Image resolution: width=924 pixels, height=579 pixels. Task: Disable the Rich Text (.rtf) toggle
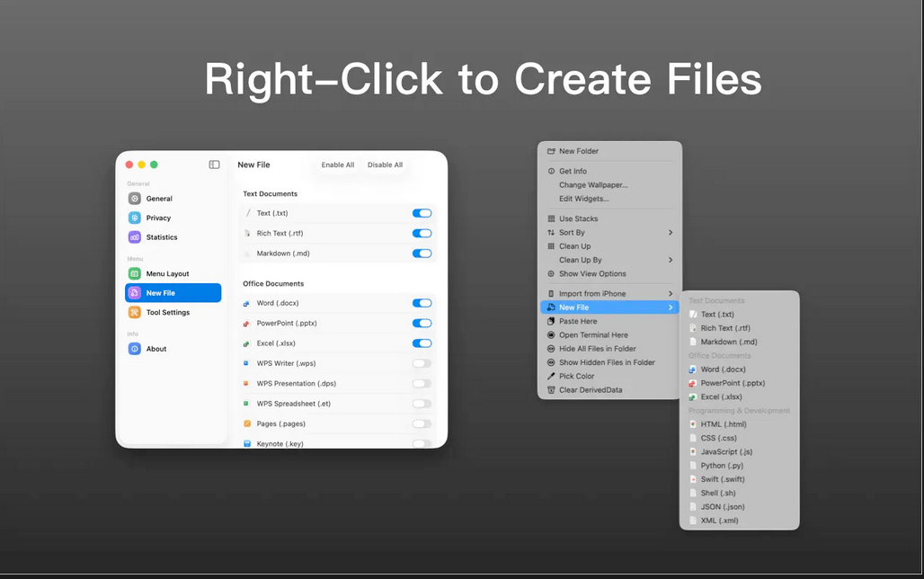click(x=422, y=234)
